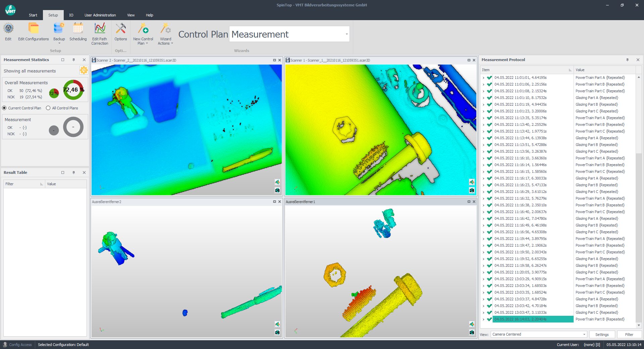644x349 pixels.
Task: Click the 72,46% overall measurements donut chart
Action: tap(73, 90)
